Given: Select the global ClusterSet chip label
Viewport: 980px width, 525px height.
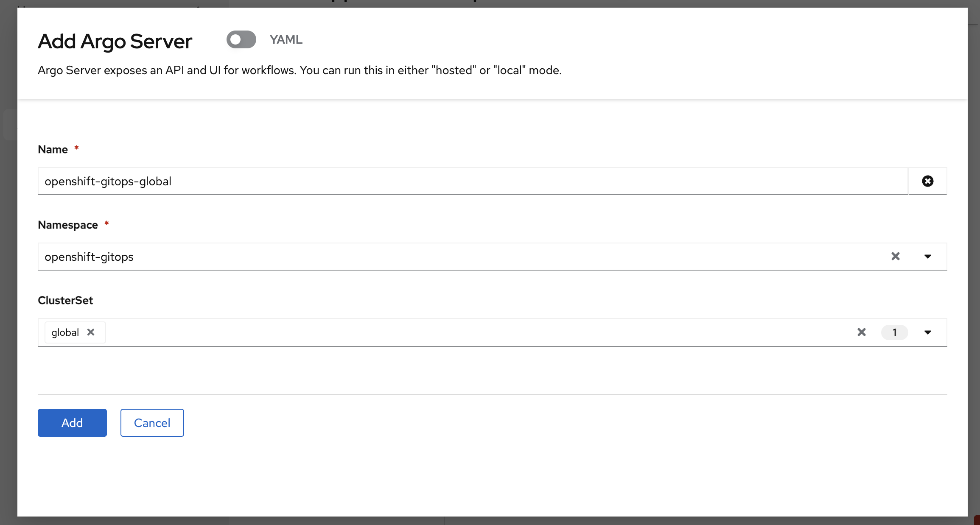Looking at the screenshot, I should coord(65,332).
